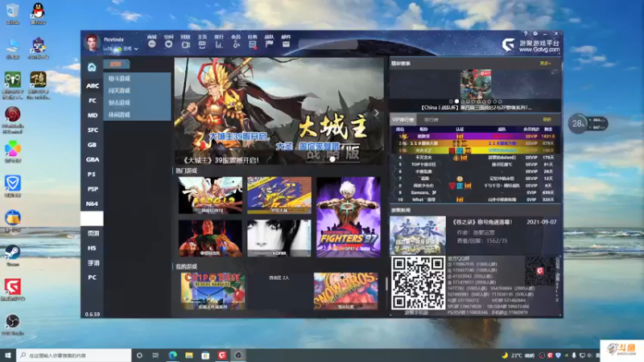Viewport: 644px width, 362px height.
Task: Select the ARC platform tab
Action: pos(93,86)
